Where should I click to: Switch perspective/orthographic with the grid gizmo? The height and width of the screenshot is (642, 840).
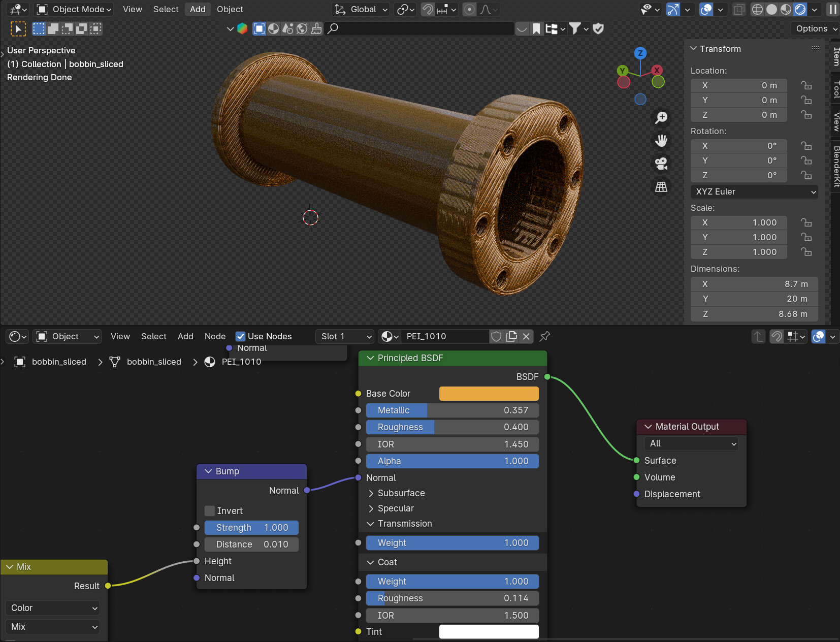pos(661,187)
